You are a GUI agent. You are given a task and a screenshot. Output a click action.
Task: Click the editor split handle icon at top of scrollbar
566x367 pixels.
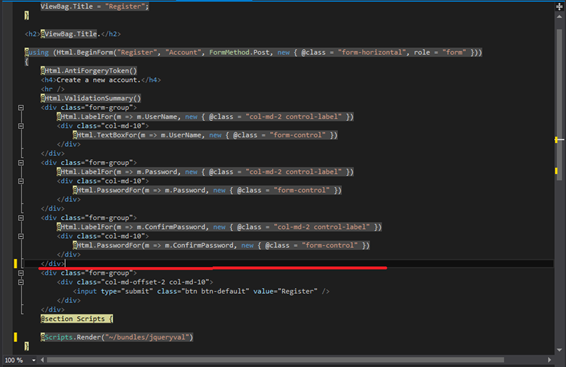tap(559, 6)
